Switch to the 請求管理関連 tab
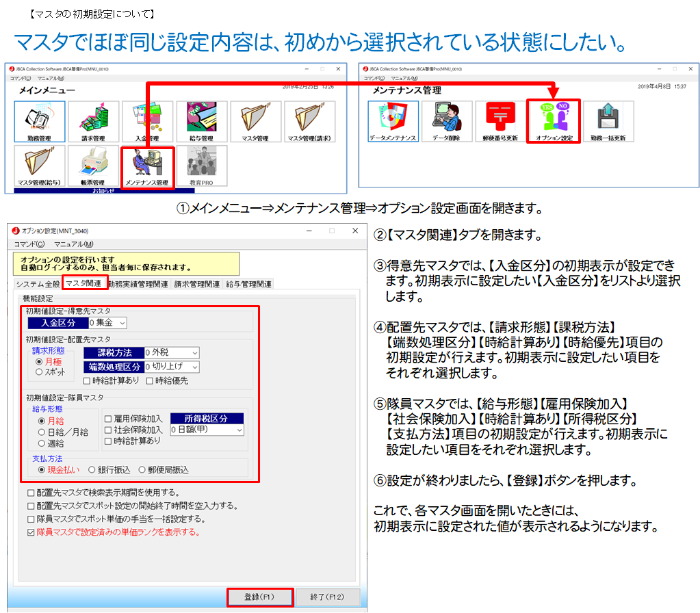Screen dimensions: 700x613 click(x=196, y=284)
